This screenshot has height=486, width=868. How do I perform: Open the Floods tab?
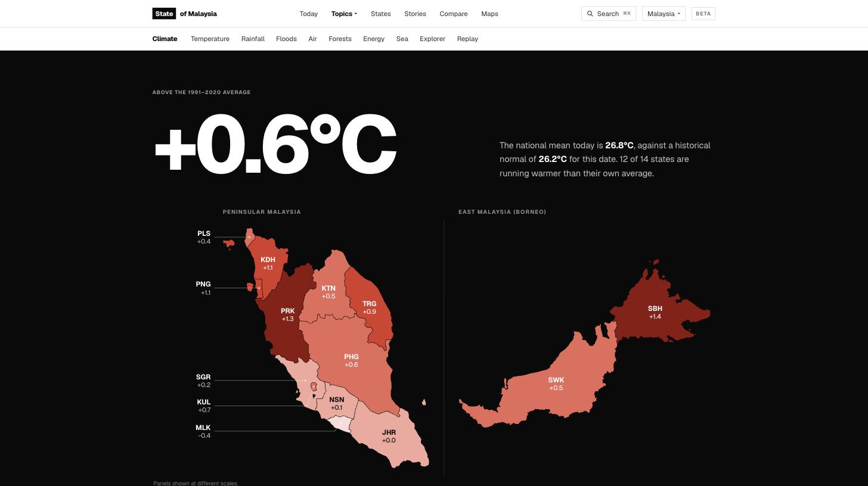(x=286, y=39)
